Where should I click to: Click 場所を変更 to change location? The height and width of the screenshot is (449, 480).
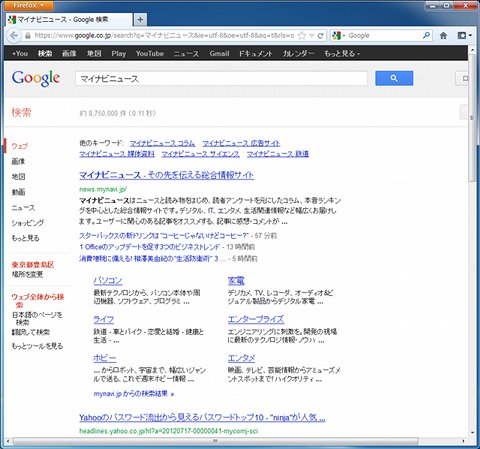[x=27, y=274]
